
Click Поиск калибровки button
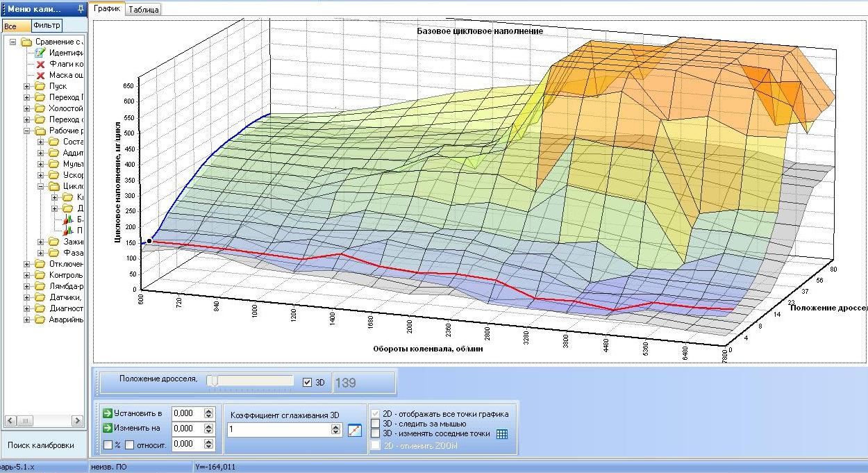[x=41, y=445]
